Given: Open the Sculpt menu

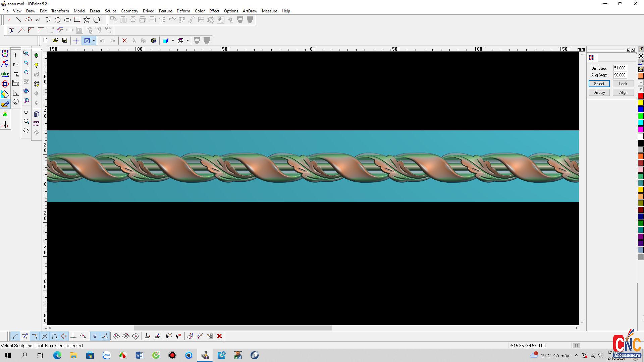Looking at the screenshot, I should coord(110,11).
